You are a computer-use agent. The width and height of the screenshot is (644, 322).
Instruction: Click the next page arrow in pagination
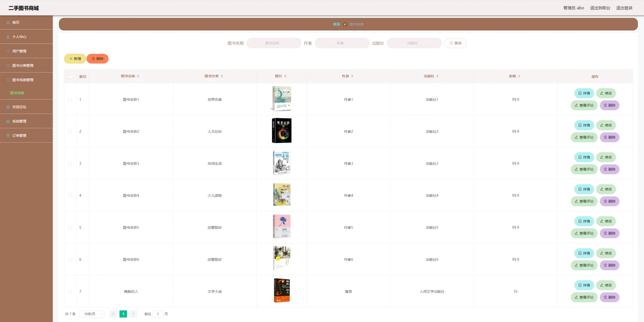point(133,314)
